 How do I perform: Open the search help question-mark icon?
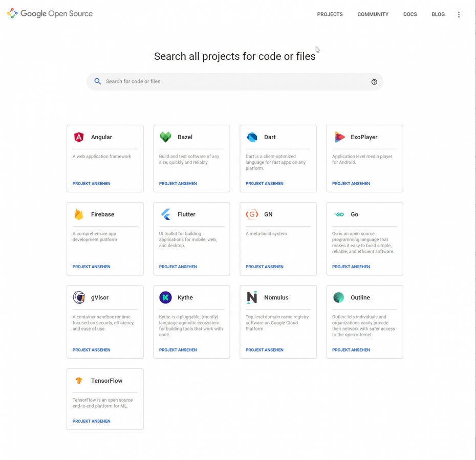tap(374, 82)
